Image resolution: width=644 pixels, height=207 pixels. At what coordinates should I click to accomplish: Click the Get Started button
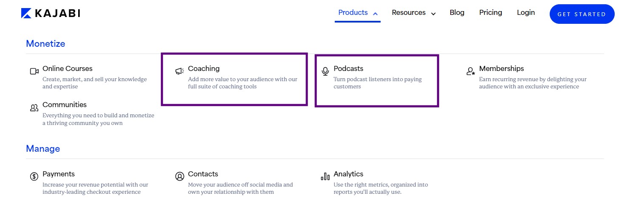click(x=582, y=14)
